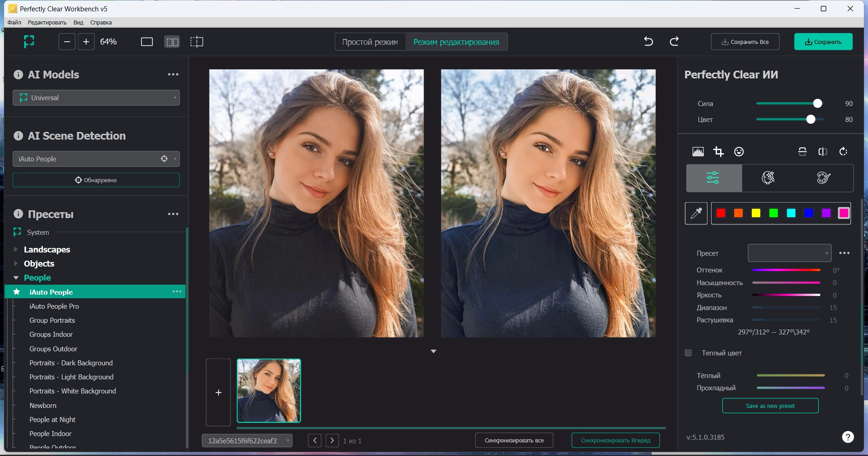Open the image filename dropdown
Screen dimensions: 868x456
pos(247,441)
